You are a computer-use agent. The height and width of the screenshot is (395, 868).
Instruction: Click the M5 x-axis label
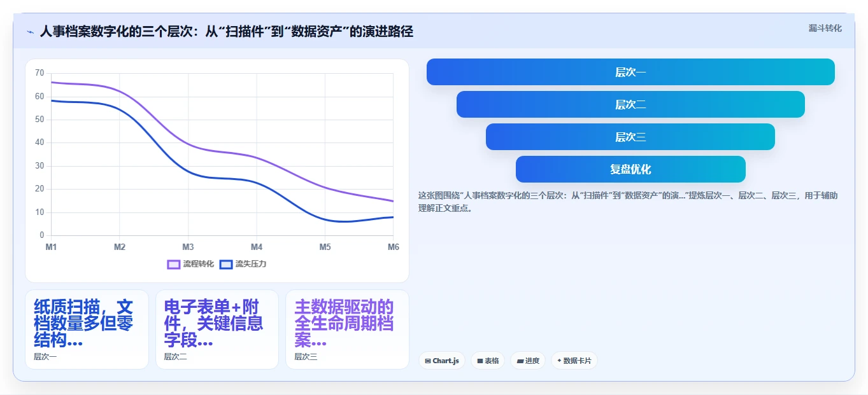click(325, 247)
